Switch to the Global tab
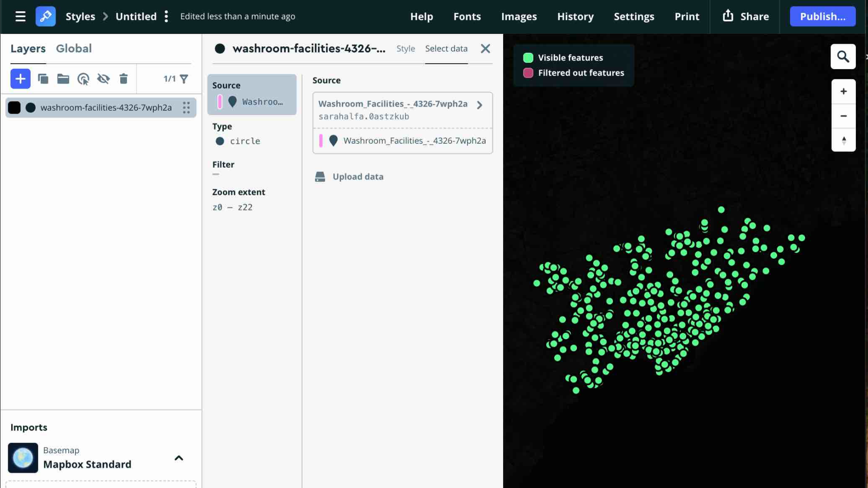Viewport: 868px width, 488px height. (x=74, y=48)
